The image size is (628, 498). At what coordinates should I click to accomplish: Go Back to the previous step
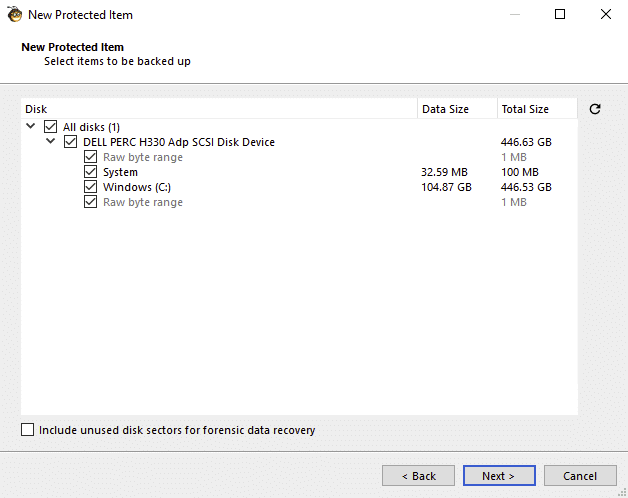coord(418,476)
